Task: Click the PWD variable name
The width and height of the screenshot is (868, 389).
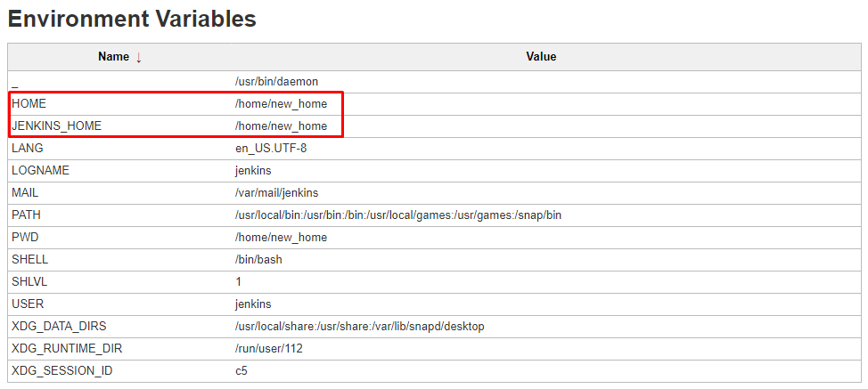Action: click(x=27, y=238)
